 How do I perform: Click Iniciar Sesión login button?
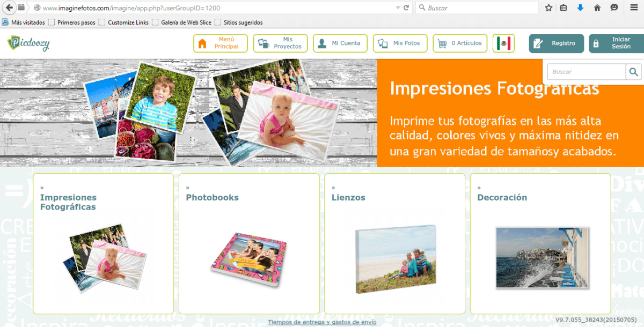tap(616, 43)
